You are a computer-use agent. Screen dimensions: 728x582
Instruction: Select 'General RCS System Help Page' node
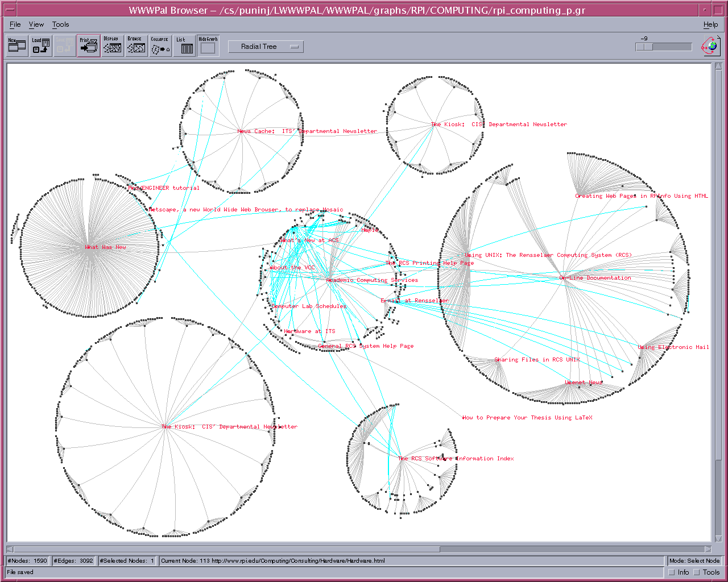point(366,346)
